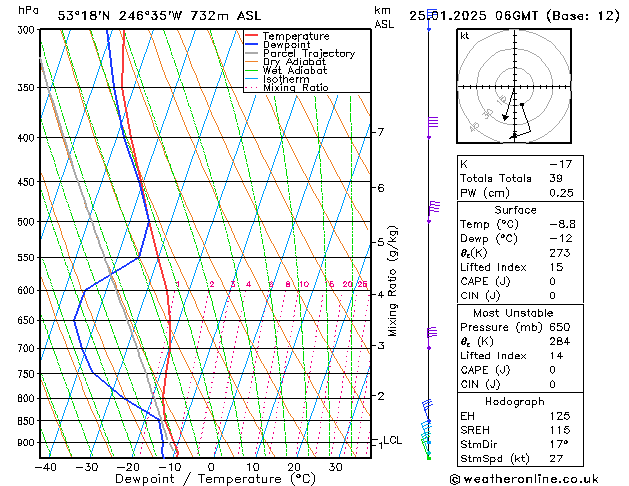Click the SREH value 115

click(560, 430)
